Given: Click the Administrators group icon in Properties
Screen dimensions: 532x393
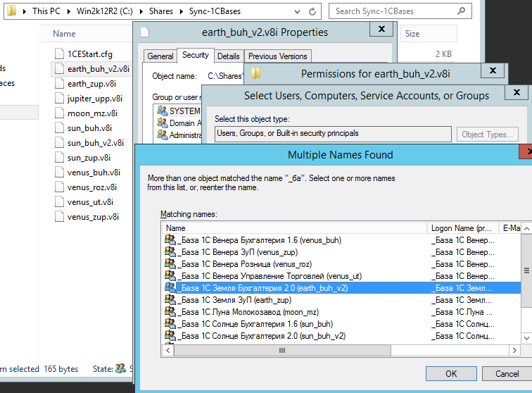Looking at the screenshot, I should tap(163, 135).
